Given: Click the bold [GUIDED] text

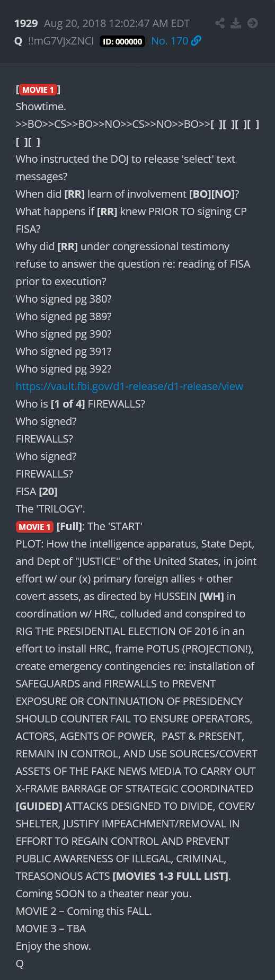Looking at the screenshot, I should pos(39,806).
